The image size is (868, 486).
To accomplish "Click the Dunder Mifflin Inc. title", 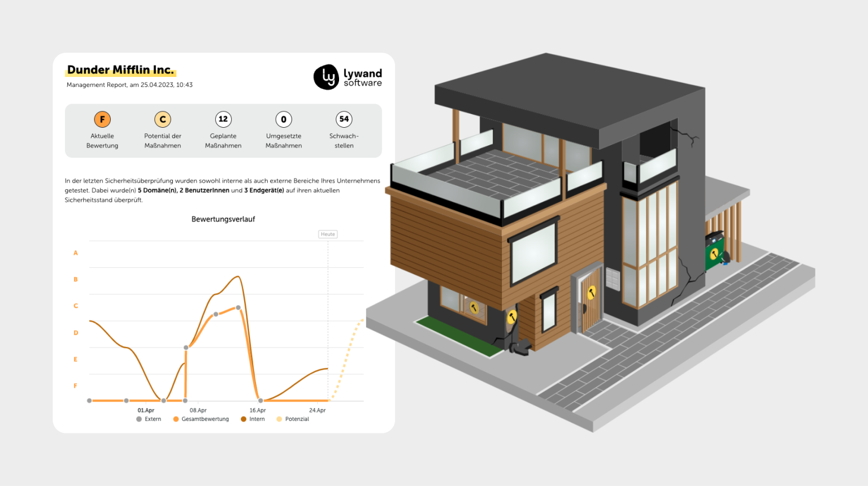I will point(120,70).
